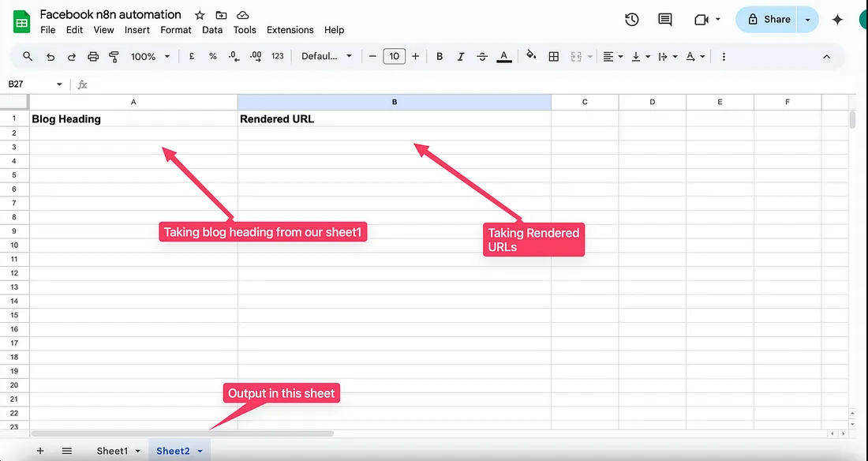The height and width of the screenshot is (461, 868).
Task: Open the all sheets list icon
Action: coord(67,451)
